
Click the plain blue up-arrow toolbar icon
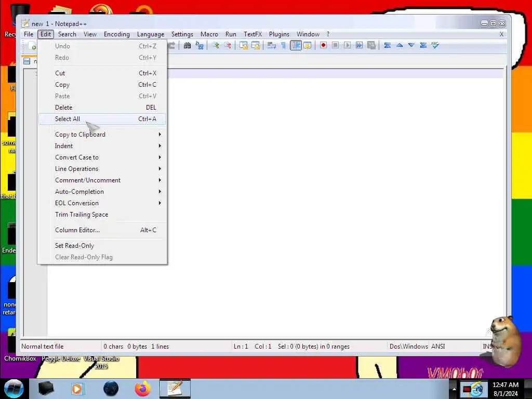[400, 45]
